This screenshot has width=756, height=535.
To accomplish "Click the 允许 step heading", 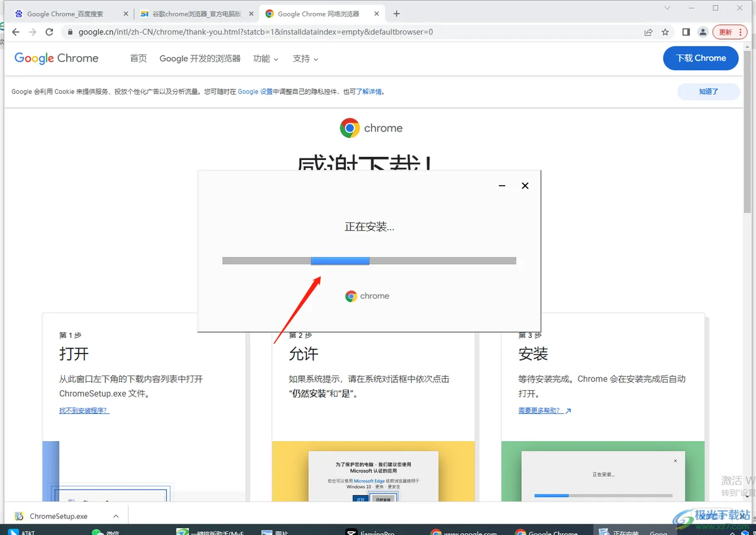I will pyautogui.click(x=304, y=354).
